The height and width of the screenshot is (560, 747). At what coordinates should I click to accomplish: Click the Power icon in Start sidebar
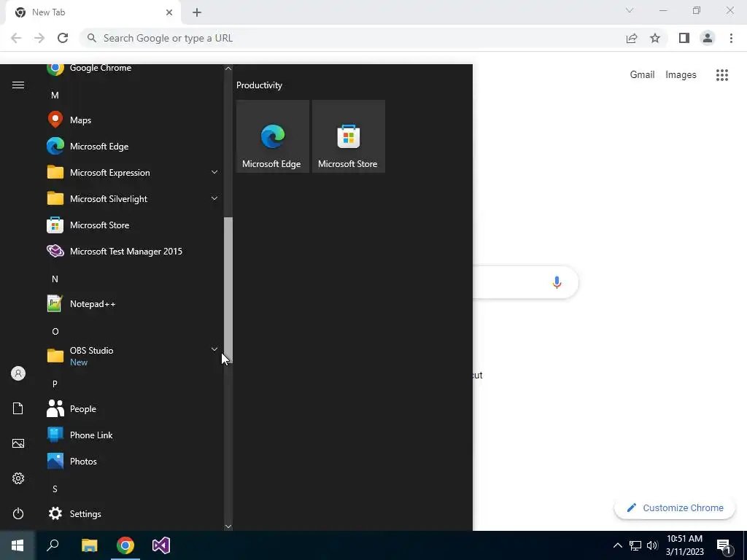point(18,513)
